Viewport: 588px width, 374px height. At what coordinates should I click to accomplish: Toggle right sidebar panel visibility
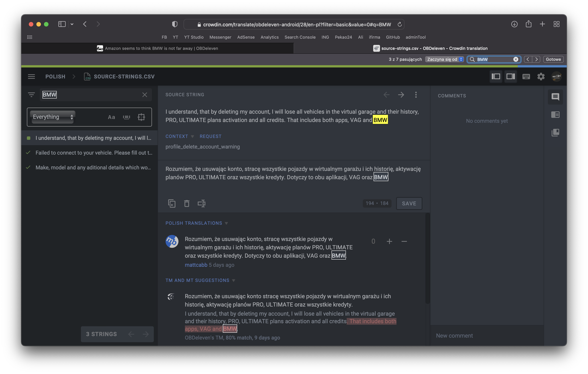(x=511, y=77)
